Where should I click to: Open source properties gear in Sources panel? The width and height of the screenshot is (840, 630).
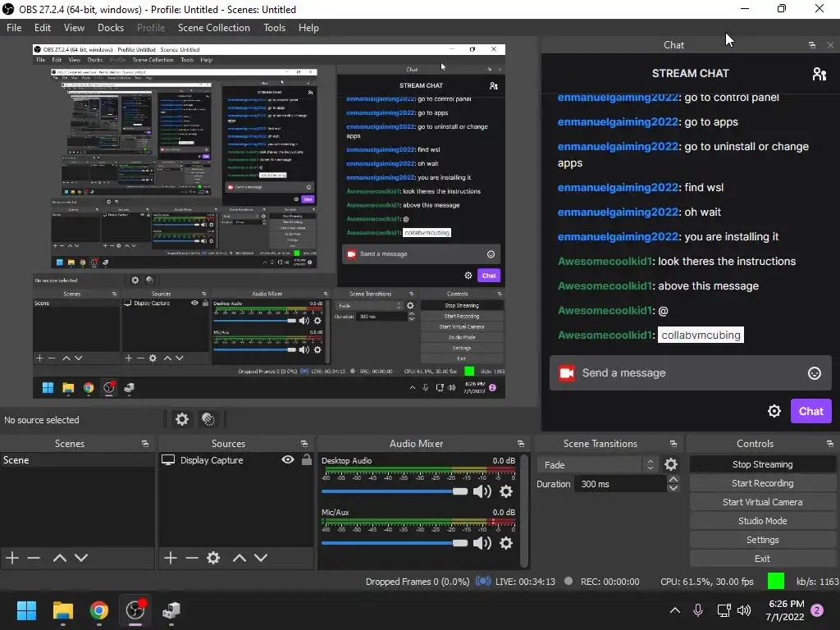click(x=213, y=558)
